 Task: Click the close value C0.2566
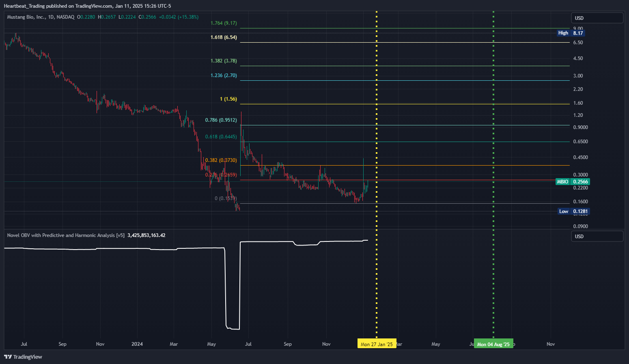click(147, 17)
